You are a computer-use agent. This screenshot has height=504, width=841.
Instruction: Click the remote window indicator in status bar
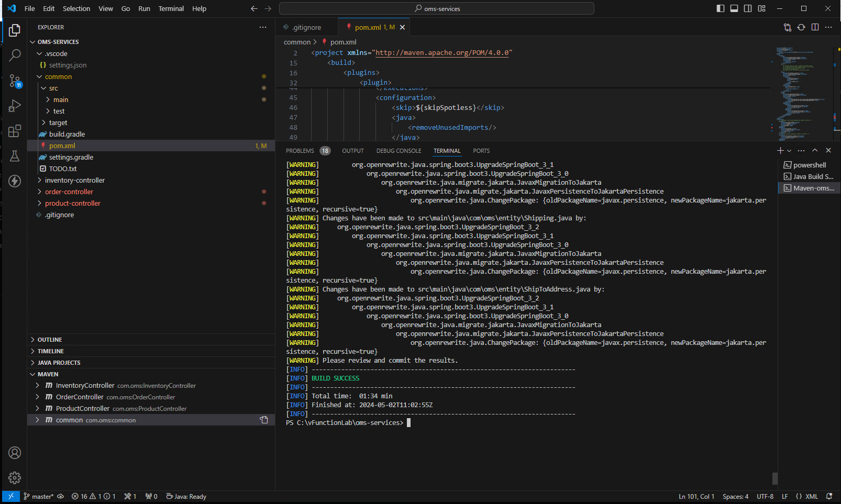(11, 496)
